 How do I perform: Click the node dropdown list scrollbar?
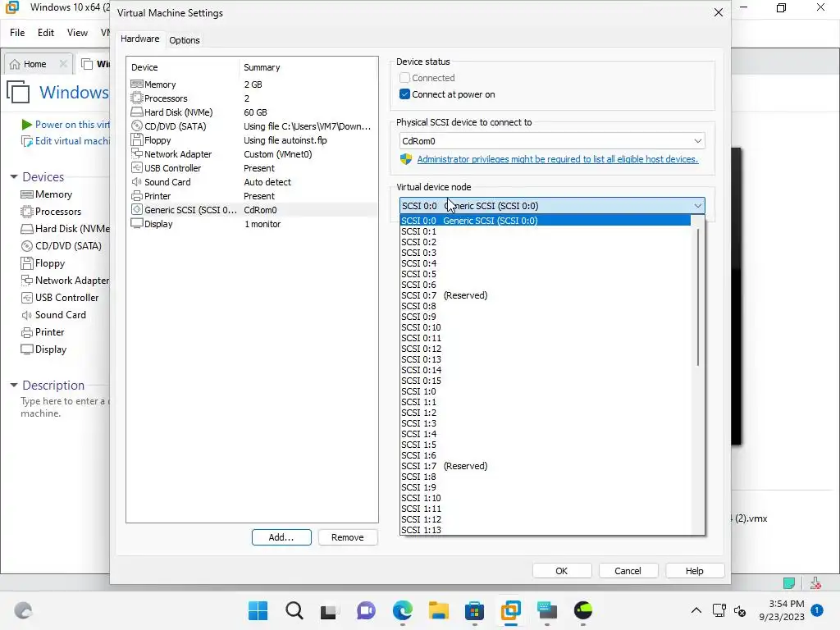pos(697,297)
